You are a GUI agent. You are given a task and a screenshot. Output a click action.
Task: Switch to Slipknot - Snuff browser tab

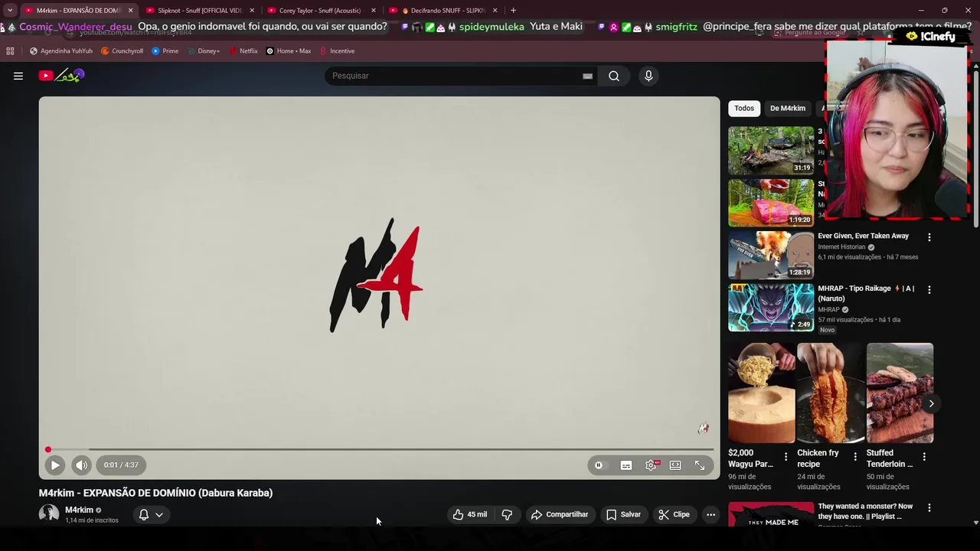click(x=199, y=11)
